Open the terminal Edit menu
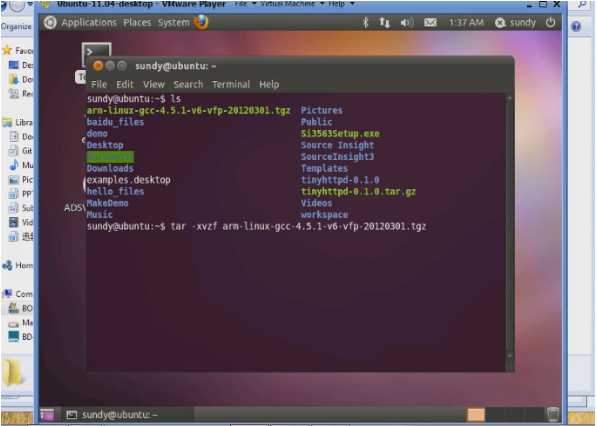Viewport: 597px width, 426px height. tap(125, 85)
